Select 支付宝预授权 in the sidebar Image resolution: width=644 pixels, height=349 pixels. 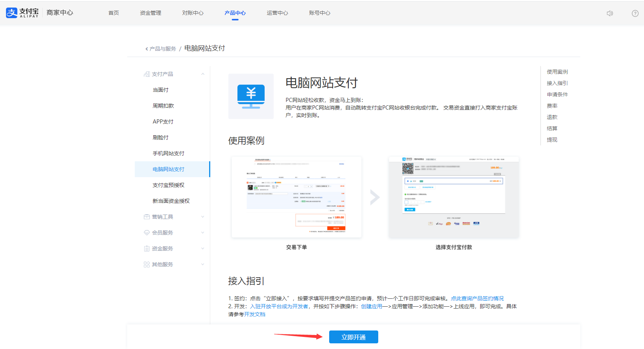click(x=172, y=185)
